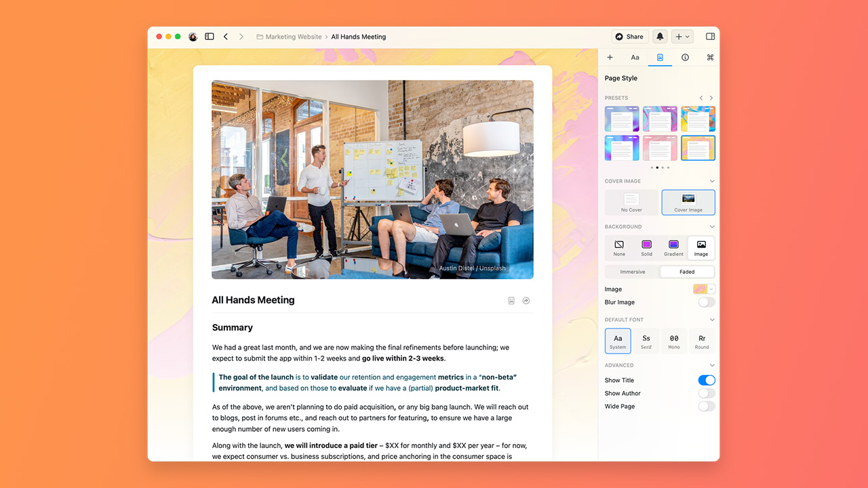Open the Add block panel using the plus icon

click(610, 58)
